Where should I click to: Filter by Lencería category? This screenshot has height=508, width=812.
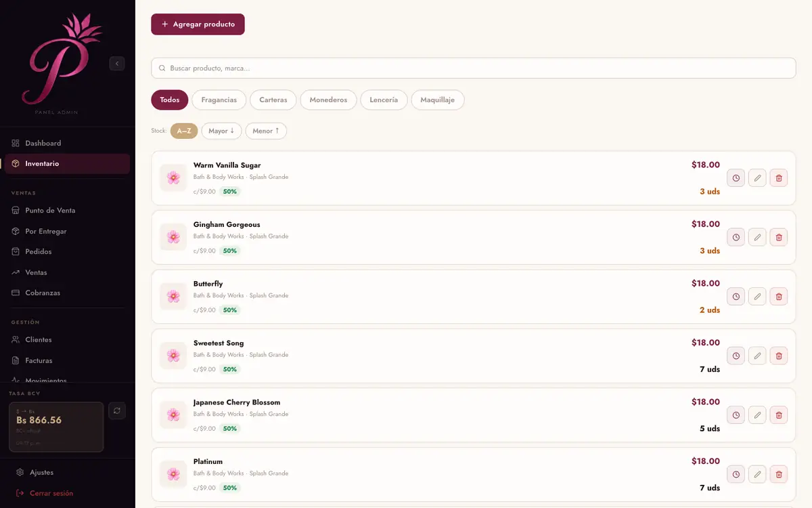point(384,100)
